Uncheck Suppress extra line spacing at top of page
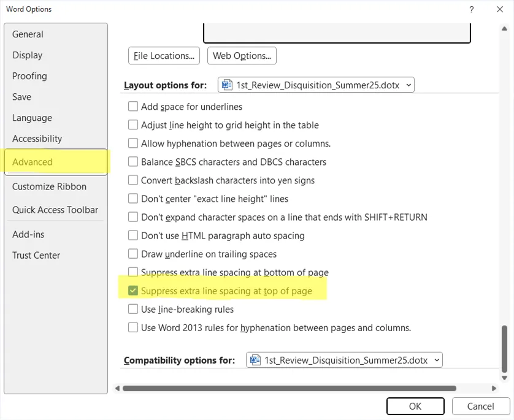The image size is (514, 420). pos(132,291)
